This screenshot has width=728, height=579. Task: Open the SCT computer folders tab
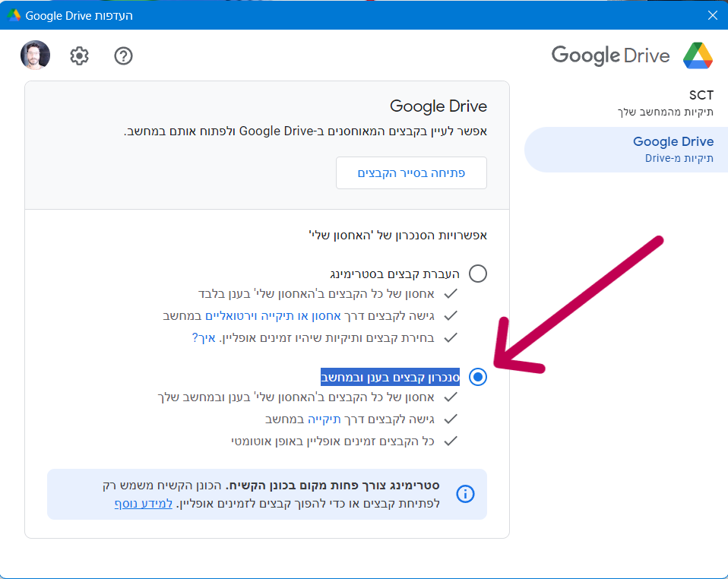pyautogui.click(x=665, y=103)
